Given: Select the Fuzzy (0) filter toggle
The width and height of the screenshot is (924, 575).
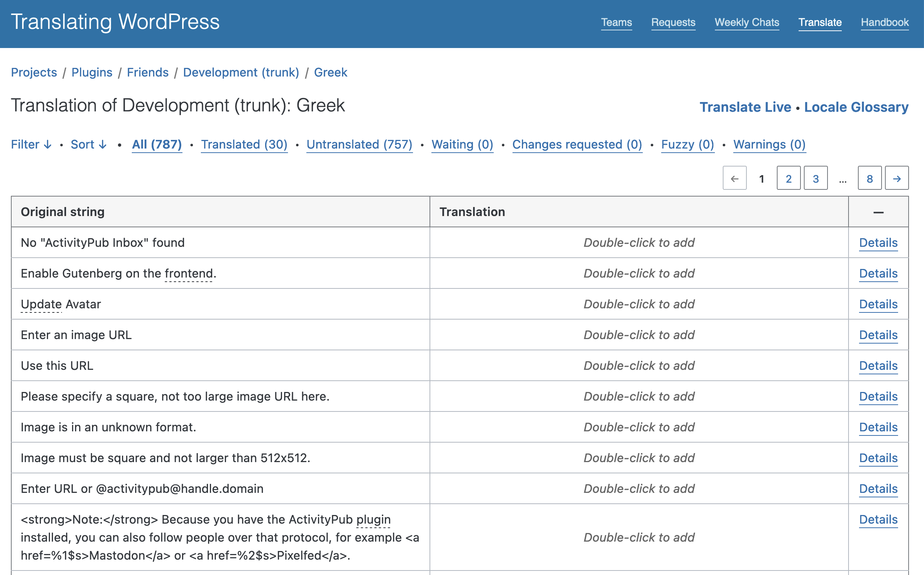Looking at the screenshot, I should coord(687,144).
